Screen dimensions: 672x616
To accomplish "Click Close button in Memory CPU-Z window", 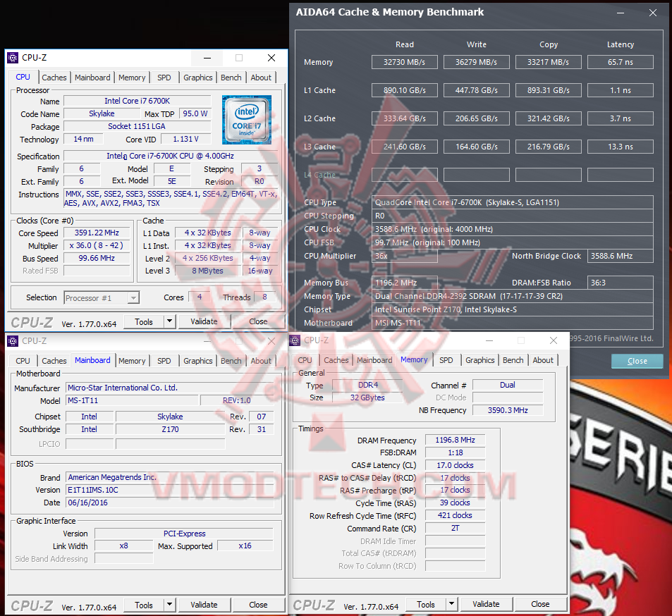I will pos(540,603).
